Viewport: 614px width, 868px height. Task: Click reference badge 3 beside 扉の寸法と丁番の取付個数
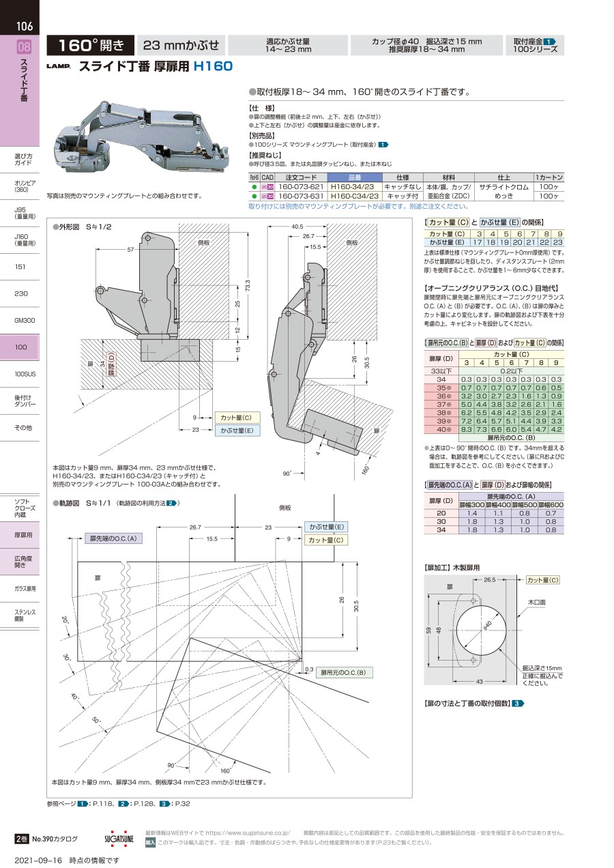tap(518, 704)
